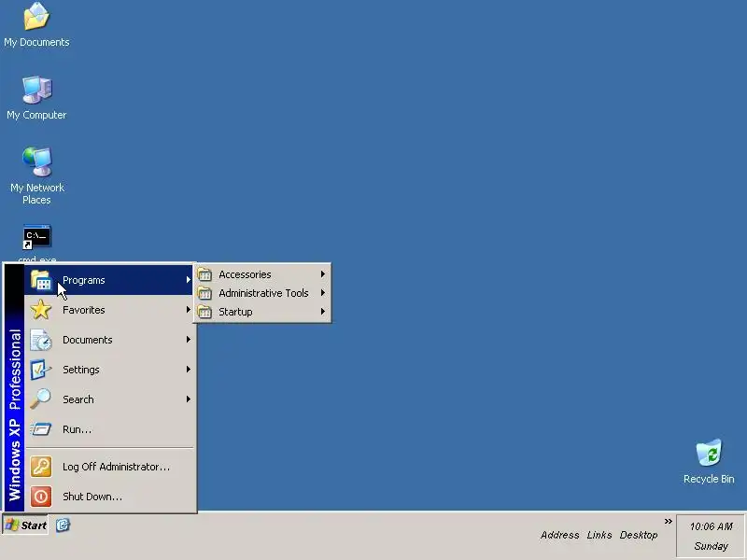This screenshot has height=560, width=747.
Task: Expand the Settings submenu arrow
Action: (x=189, y=370)
